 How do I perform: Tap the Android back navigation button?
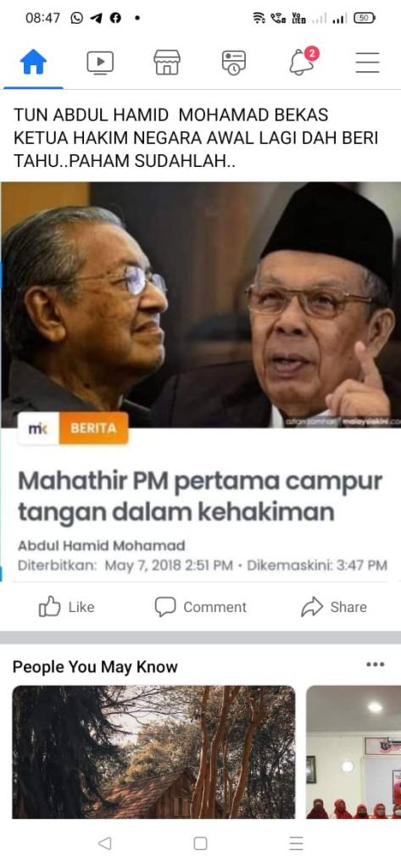pos(104,843)
